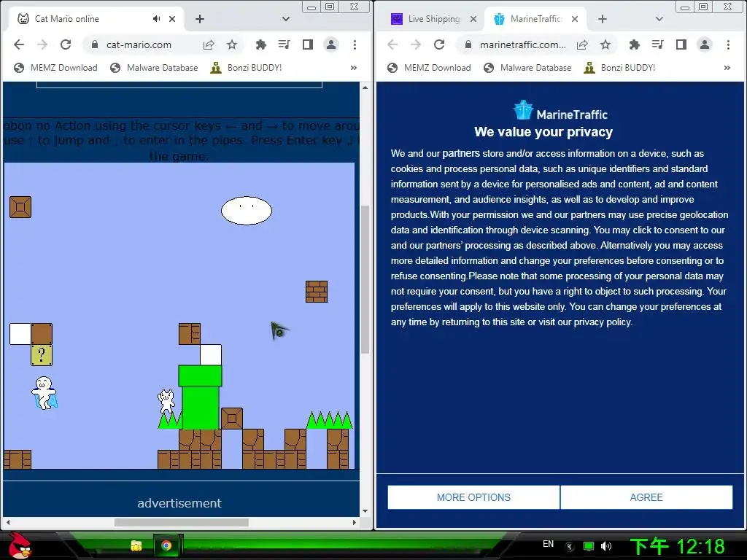This screenshot has height=560, width=747.
Task: Open profile avatar in MarineTraffic window
Action: [x=705, y=44]
